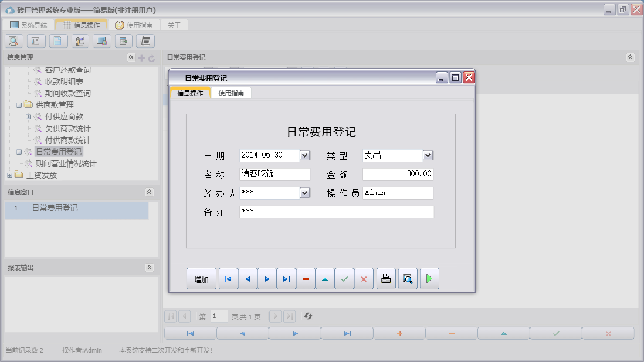Open the 经办人 dropdown list
Viewport: 644px width, 362px height.
[x=304, y=193]
